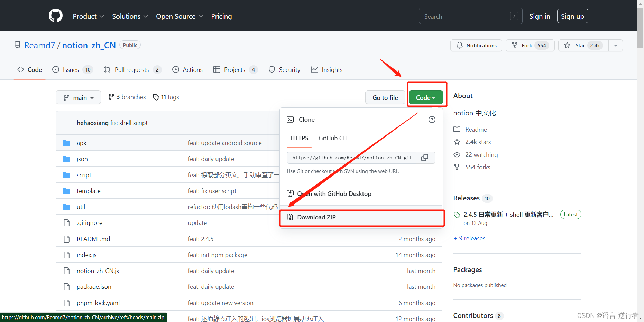Click the star icon in Star button

567,45
